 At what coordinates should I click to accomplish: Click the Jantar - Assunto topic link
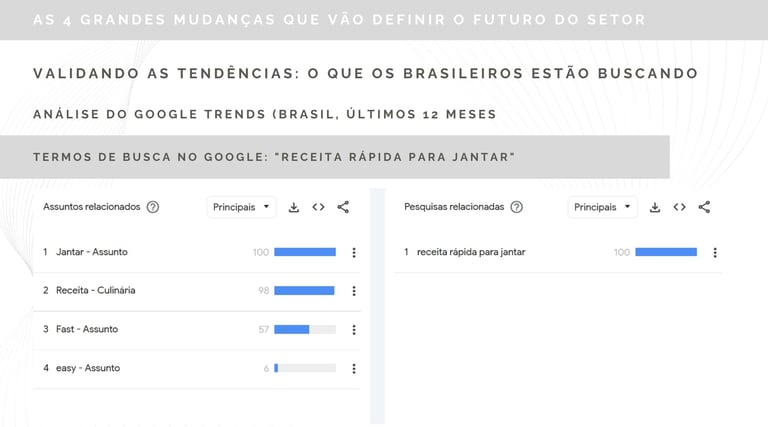click(92, 252)
